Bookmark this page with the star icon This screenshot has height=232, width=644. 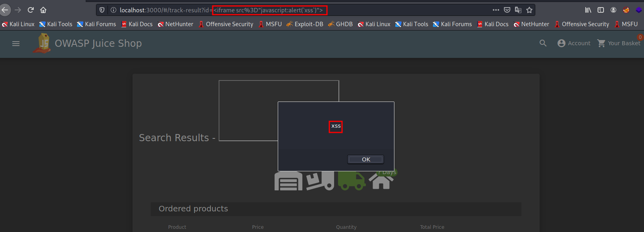[529, 10]
